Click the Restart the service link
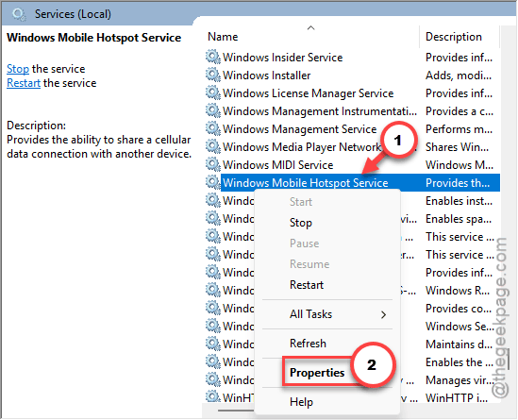Viewport: 518px width, 420px height. (x=24, y=83)
